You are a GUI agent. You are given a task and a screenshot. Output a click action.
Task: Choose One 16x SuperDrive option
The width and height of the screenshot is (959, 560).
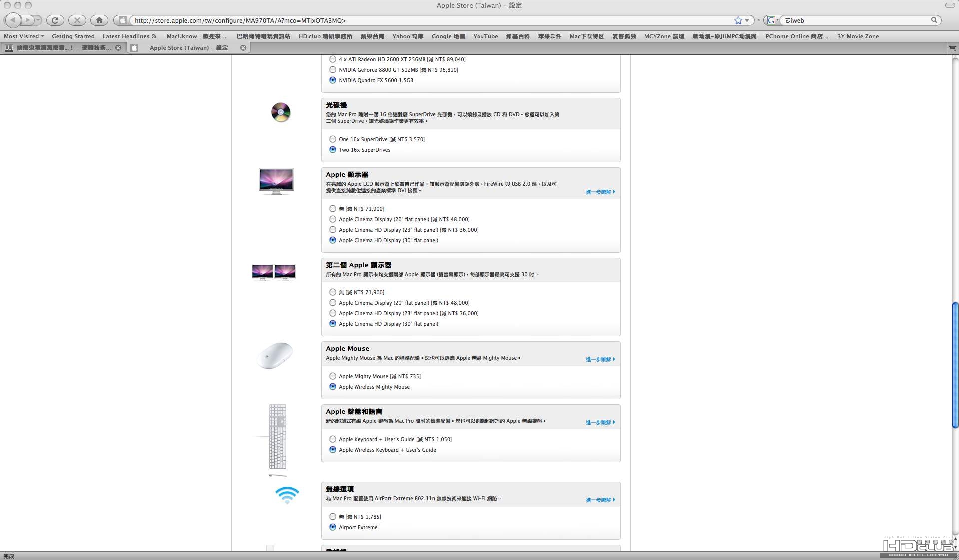[332, 139]
